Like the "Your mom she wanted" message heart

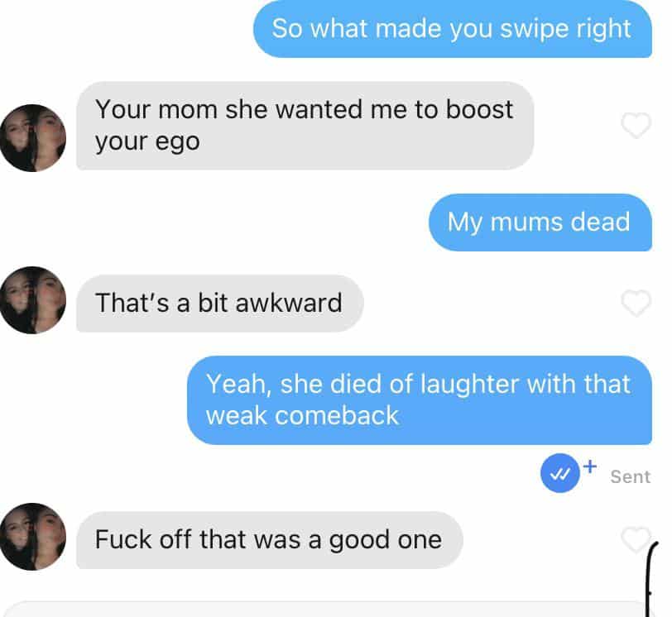(x=636, y=125)
